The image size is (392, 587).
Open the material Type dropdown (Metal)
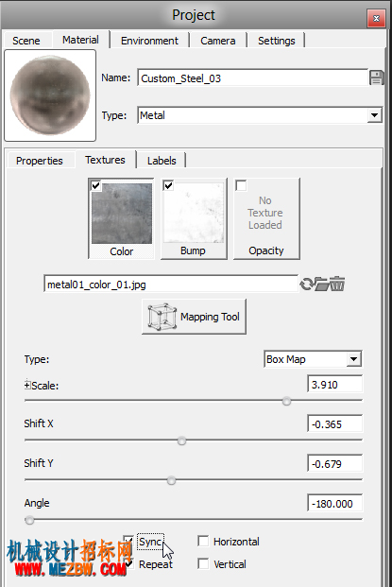[374, 115]
